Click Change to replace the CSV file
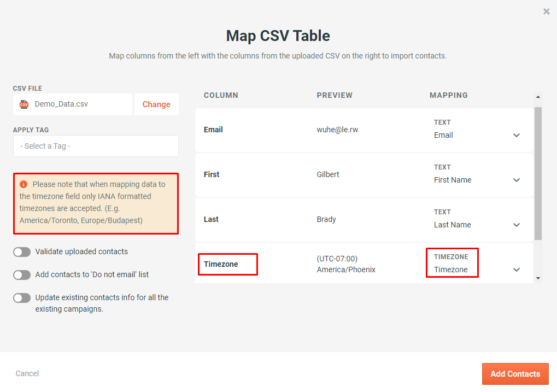Viewport: 557px width, 392px height. click(x=156, y=104)
